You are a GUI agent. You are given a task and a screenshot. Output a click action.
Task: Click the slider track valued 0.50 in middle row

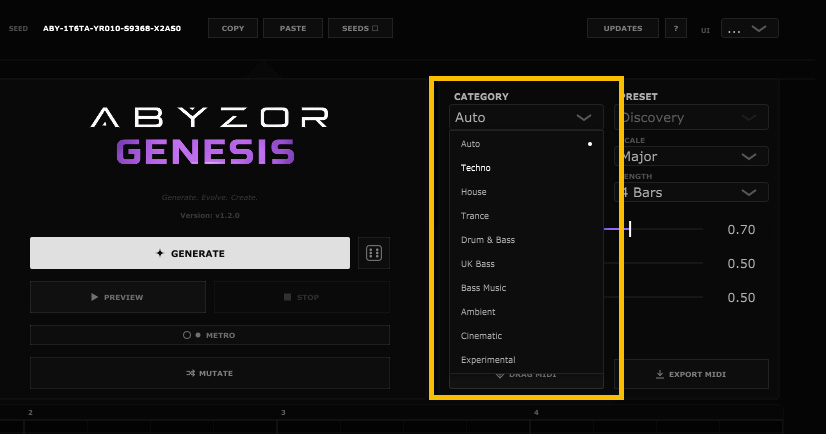[653, 263]
